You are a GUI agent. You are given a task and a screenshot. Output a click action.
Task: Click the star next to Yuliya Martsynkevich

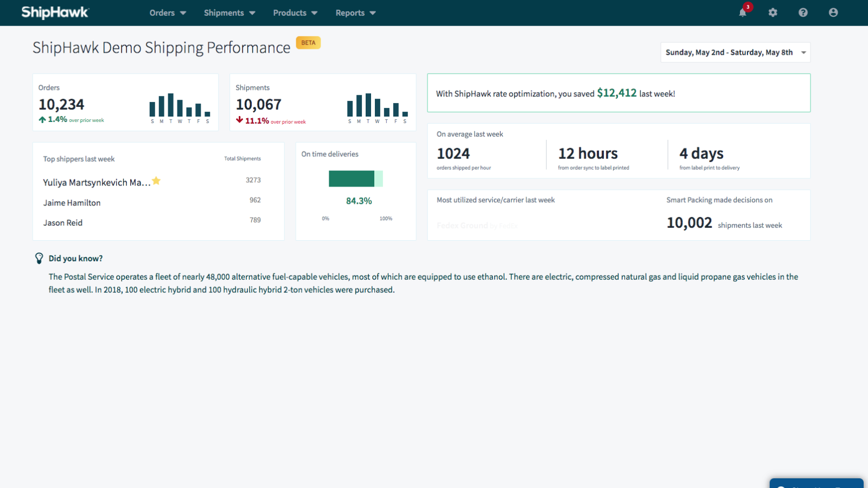156,181
